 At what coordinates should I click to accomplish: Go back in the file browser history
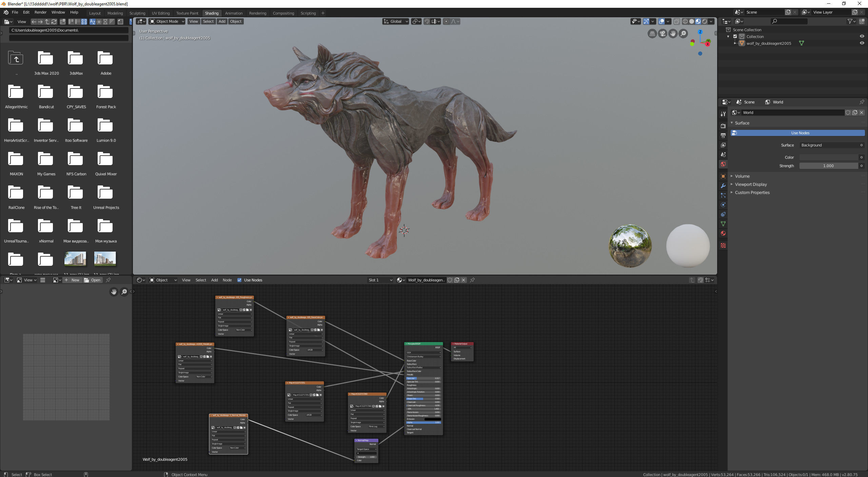(34, 22)
